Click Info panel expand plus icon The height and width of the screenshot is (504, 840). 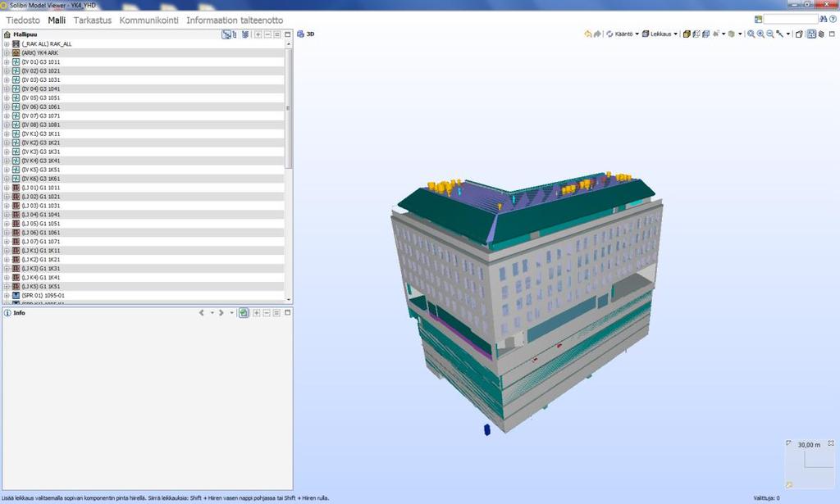257,312
